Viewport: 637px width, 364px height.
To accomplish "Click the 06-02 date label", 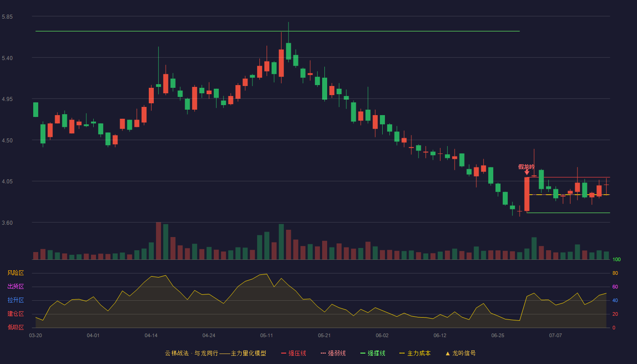I will coord(382,335).
